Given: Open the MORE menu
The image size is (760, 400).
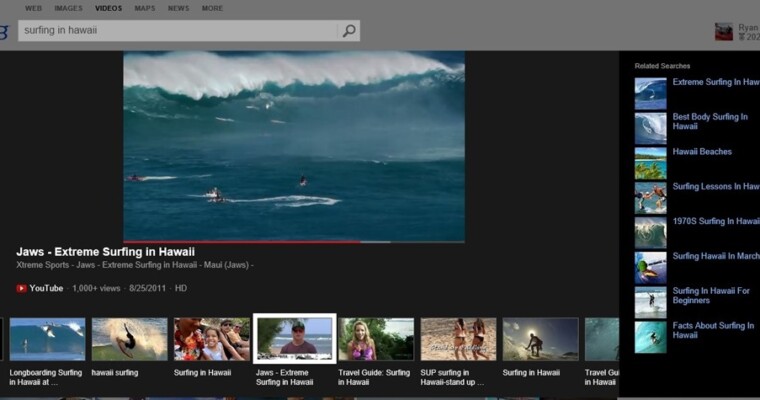Looking at the screenshot, I should point(212,8).
